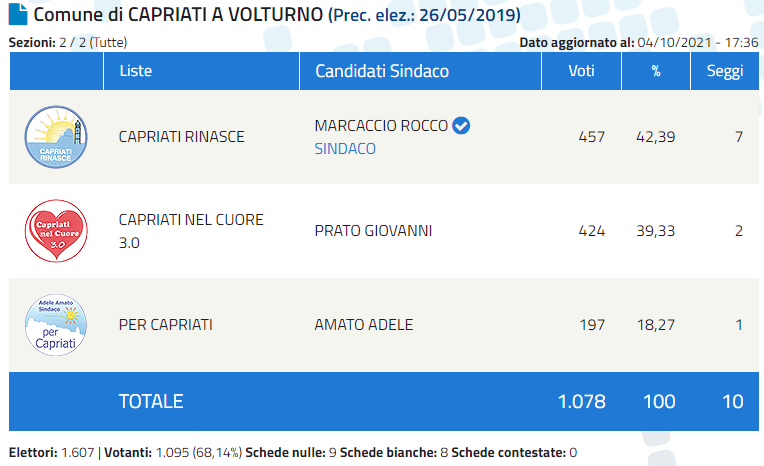The image size is (764, 466).
Task: Click the Candidati Sindaco column header
Action: click(381, 71)
